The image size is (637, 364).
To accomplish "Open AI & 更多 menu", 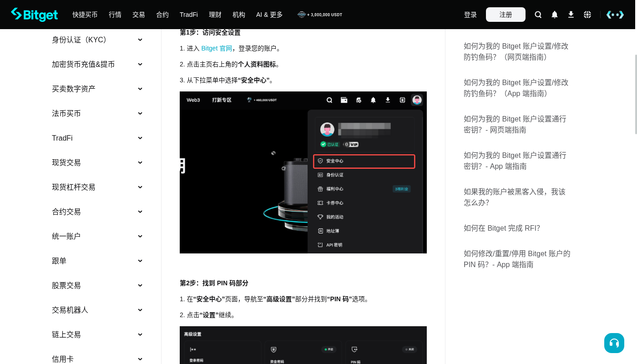I will pos(269,15).
